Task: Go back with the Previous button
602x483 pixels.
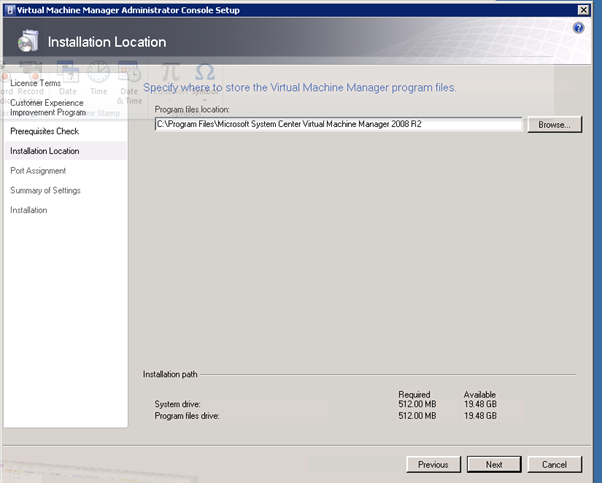Action: [x=433, y=465]
